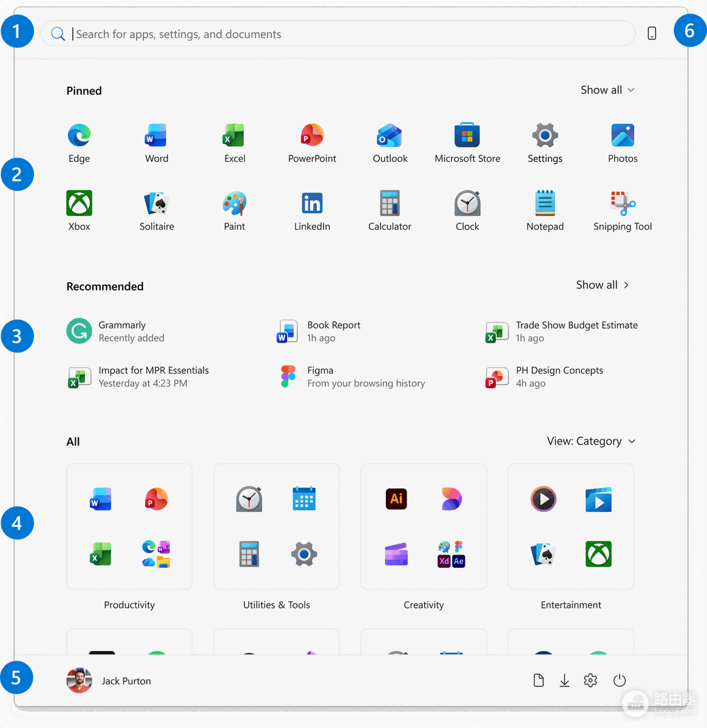The image size is (707, 728).
Task: Open the Notepad pinned app
Action: (x=545, y=211)
